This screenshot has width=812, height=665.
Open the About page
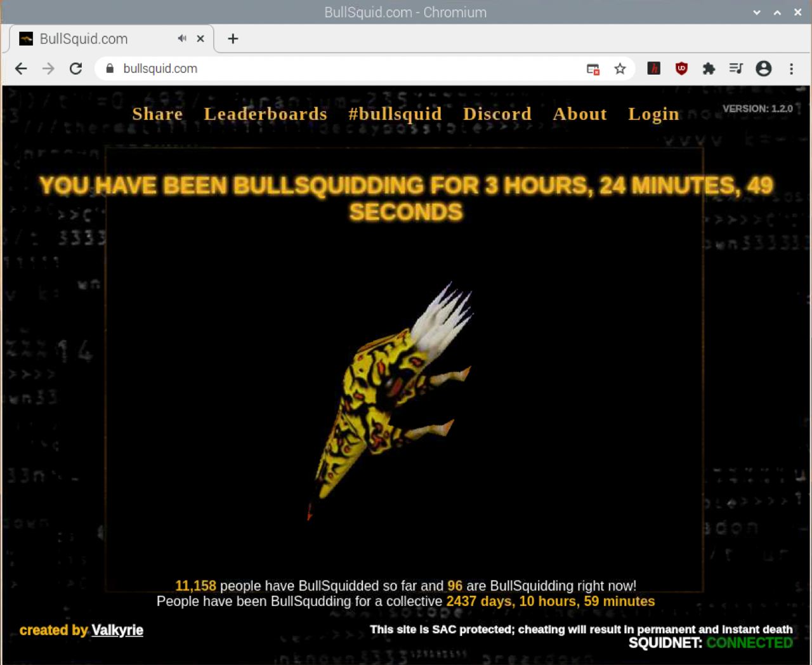pos(580,114)
